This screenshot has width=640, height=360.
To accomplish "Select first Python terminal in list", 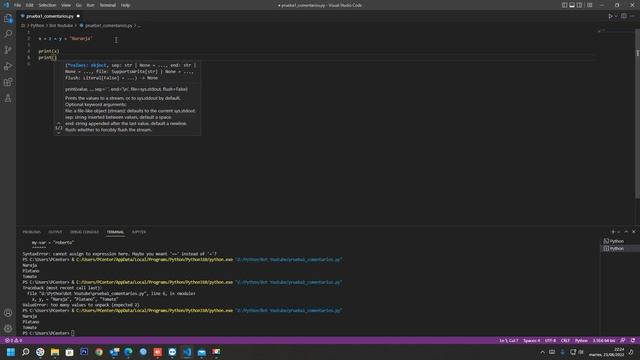I will (x=620, y=241).
